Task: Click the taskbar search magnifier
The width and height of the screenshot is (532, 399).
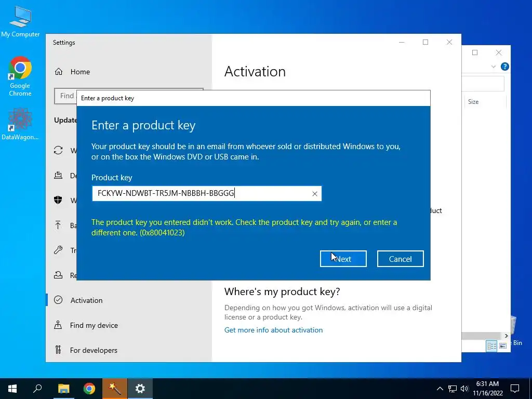Action: point(37,389)
